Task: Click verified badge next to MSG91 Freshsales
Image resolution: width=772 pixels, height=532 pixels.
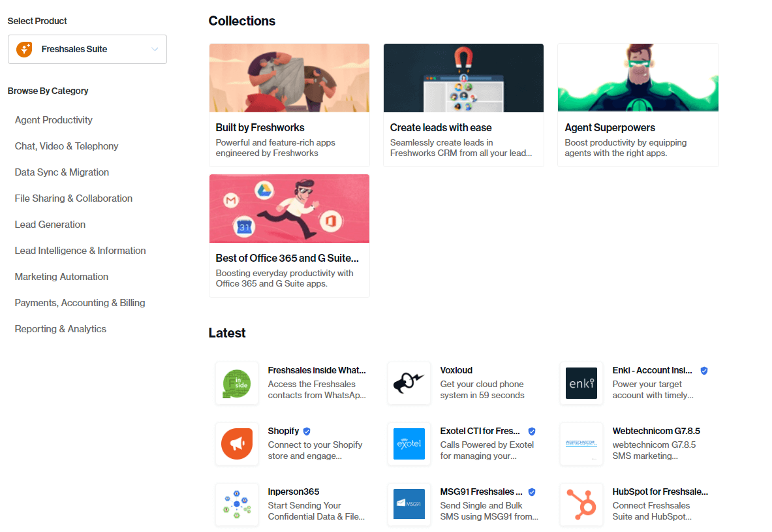Action: click(532, 492)
